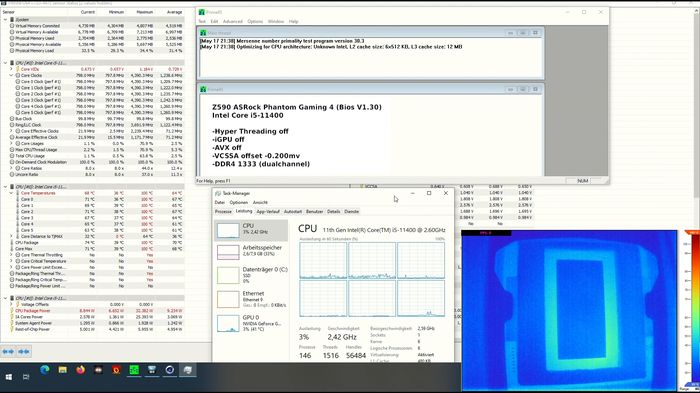Image resolution: width=700 pixels, height=393 pixels.
Task: Click the green HWiNFO taskbar icon
Action: pos(134,370)
